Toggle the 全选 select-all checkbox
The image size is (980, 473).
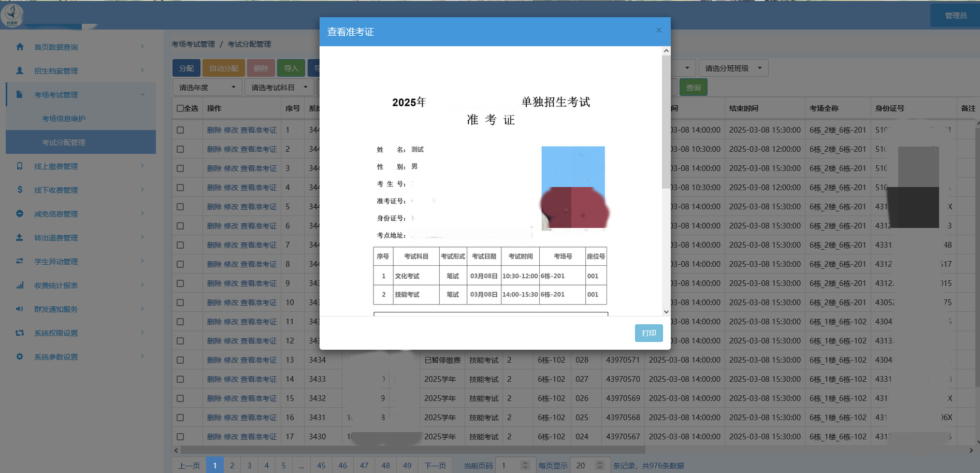pyautogui.click(x=180, y=108)
